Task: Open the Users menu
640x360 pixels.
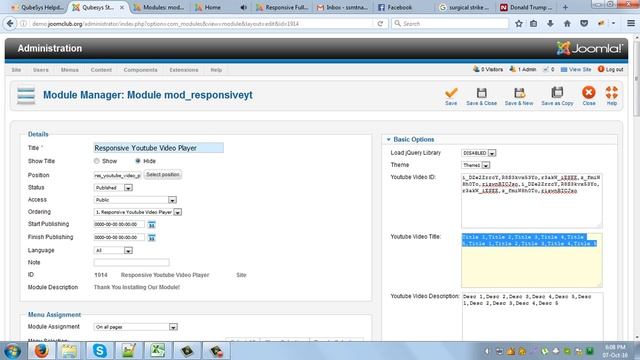Action: pos(41,70)
